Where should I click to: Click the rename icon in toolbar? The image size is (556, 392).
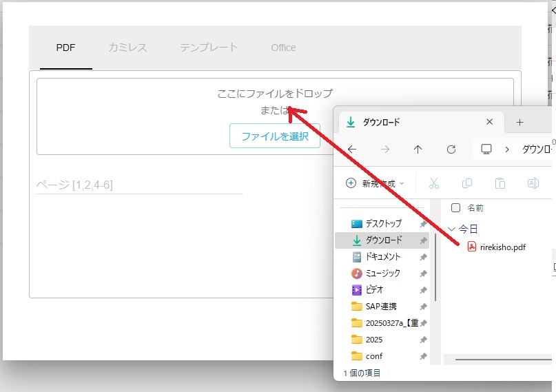tap(533, 183)
